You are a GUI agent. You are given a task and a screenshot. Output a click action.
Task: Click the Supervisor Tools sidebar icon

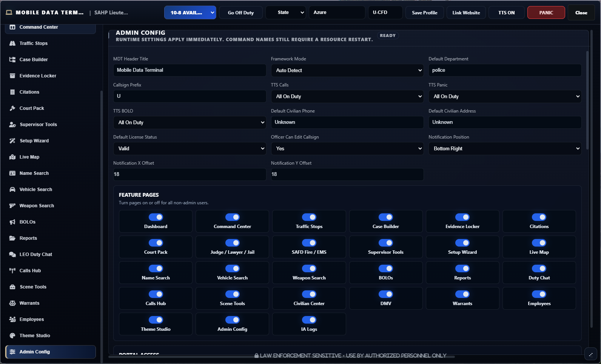pyautogui.click(x=12, y=125)
